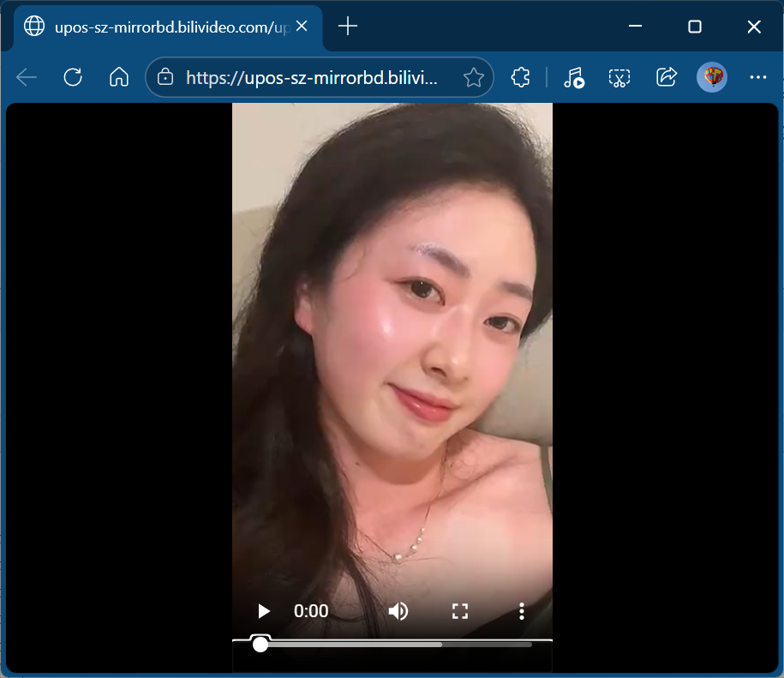The width and height of the screenshot is (784, 678).
Task: Open the media control music icon
Action: click(574, 78)
